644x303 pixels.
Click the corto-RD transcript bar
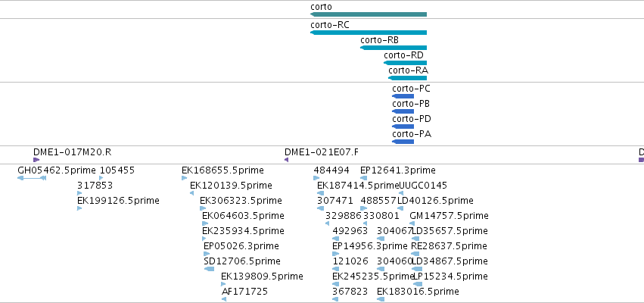coord(405,63)
